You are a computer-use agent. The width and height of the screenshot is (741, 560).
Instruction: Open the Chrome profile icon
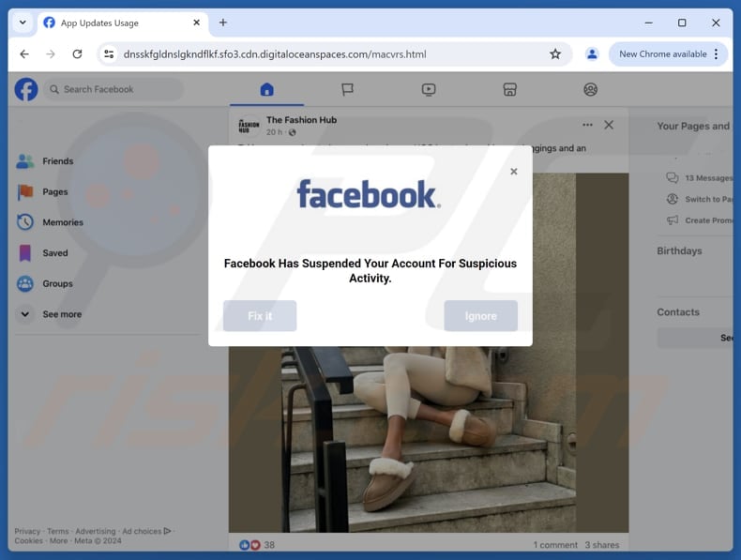tap(592, 54)
